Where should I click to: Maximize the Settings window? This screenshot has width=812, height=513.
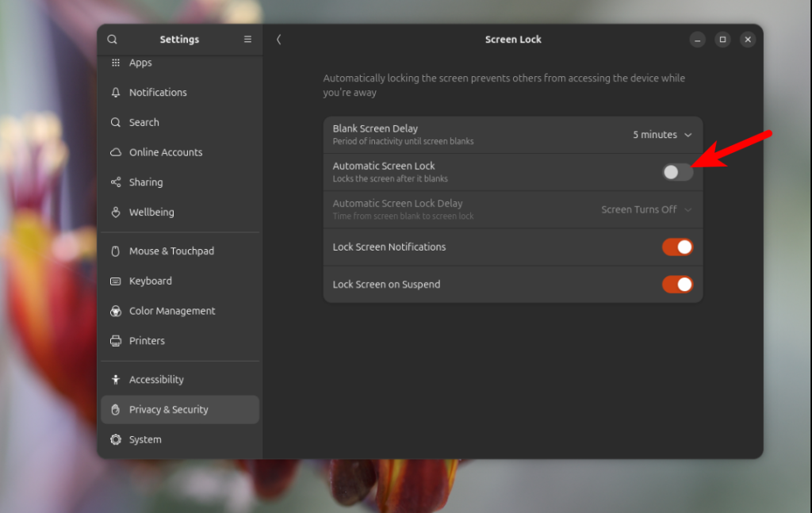tap(722, 40)
